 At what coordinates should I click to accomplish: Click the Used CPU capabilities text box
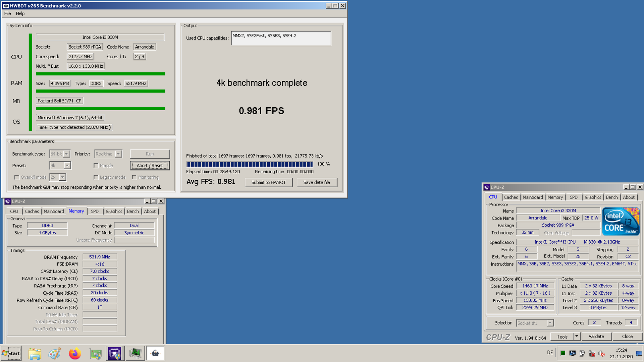tap(281, 38)
